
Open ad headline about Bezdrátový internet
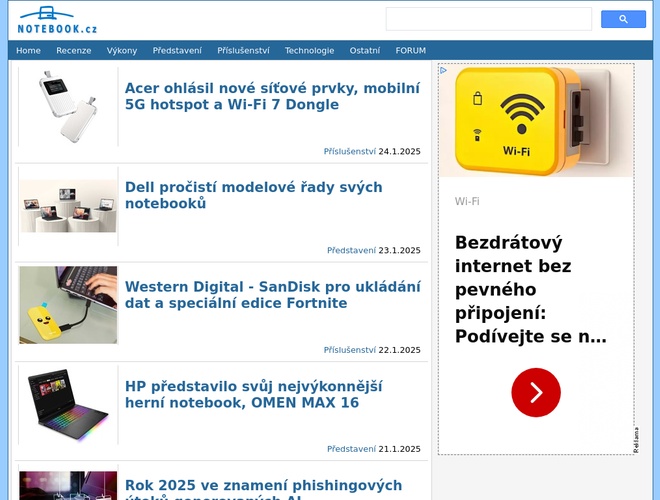pyautogui.click(x=530, y=289)
